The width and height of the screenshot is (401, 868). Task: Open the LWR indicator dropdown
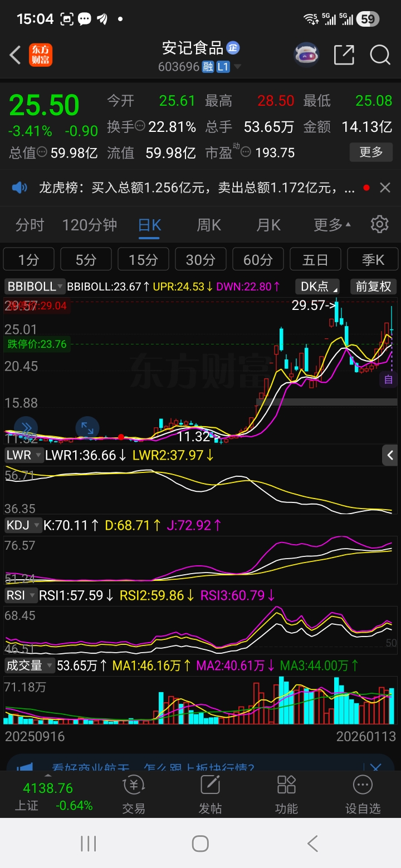coord(23,455)
